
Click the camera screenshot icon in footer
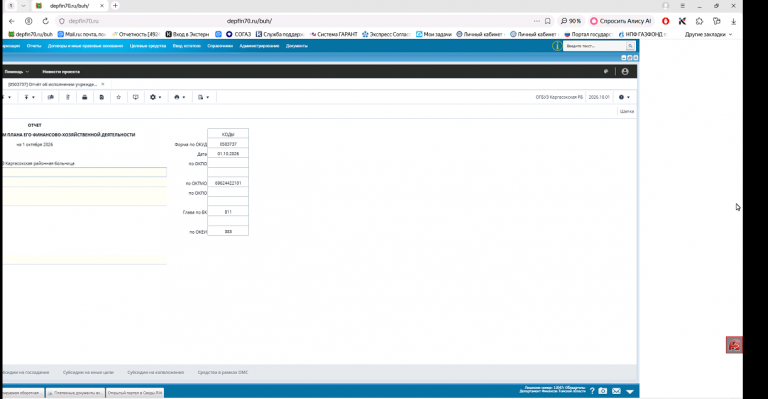click(x=603, y=391)
